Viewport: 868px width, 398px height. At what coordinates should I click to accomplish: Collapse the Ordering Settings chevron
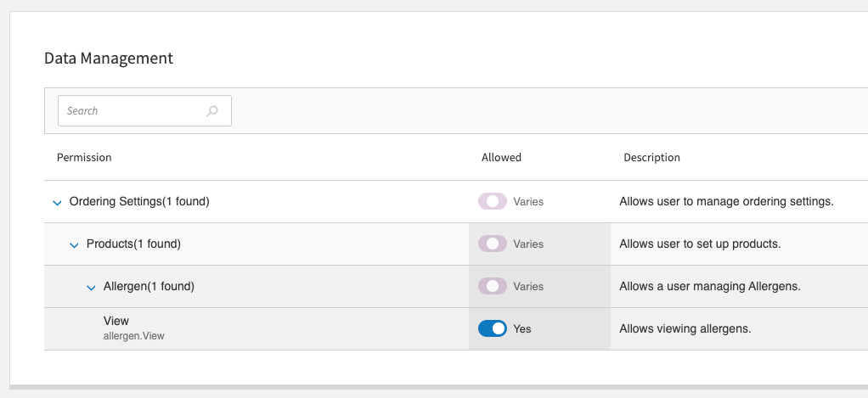[57, 203]
